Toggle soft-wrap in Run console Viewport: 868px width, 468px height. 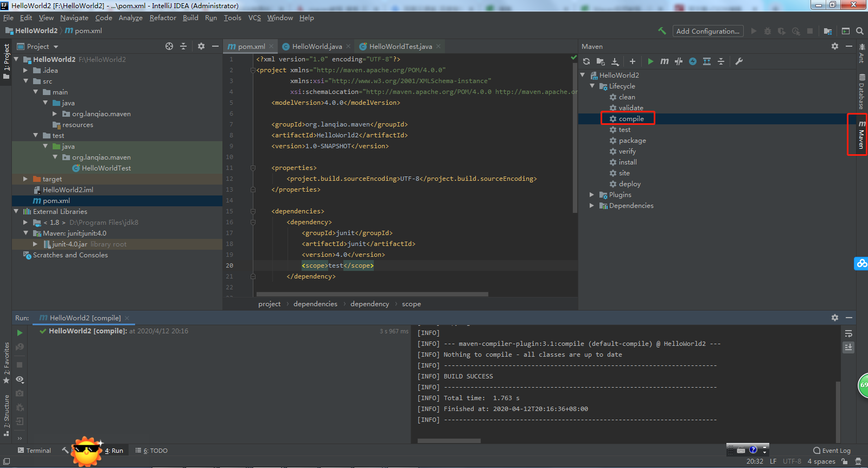click(848, 333)
